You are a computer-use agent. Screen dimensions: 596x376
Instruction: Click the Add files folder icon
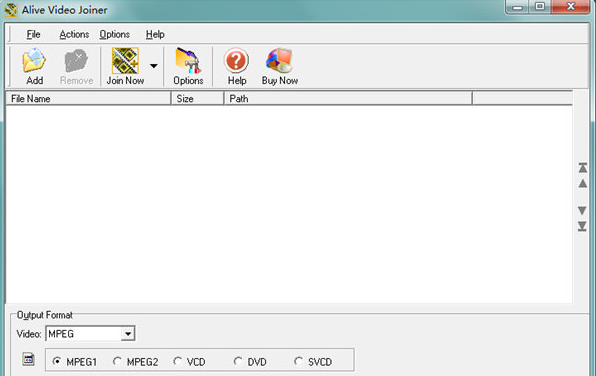click(x=34, y=60)
